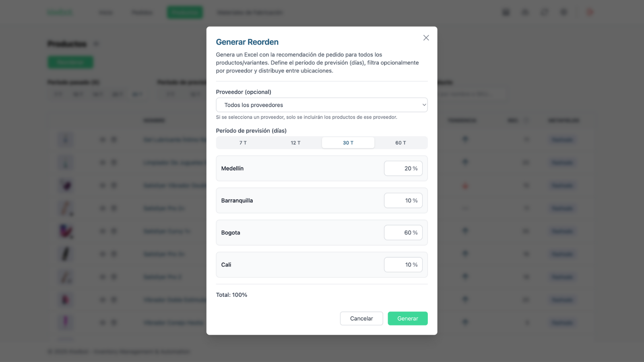Click the first product thumbnail in table
The image size is (644, 362).
click(x=66, y=140)
